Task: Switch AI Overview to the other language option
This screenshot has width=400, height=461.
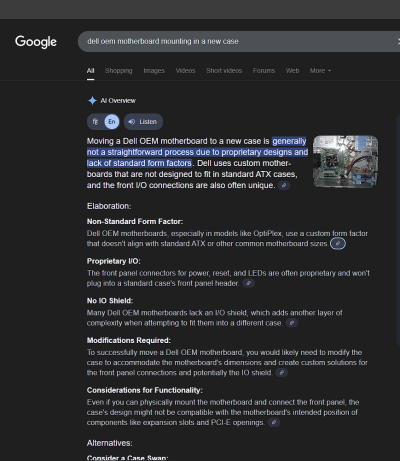Action: 96,122
